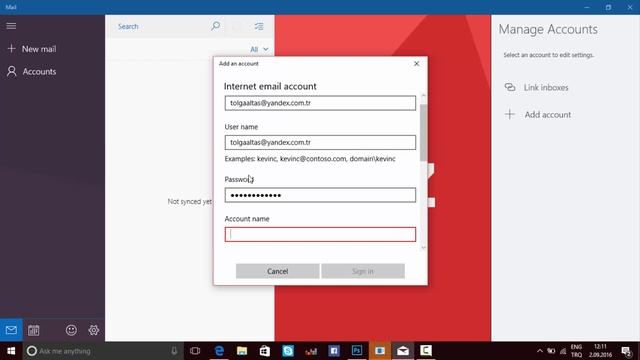
Task: Expand the All filter dropdown
Action: (259, 49)
